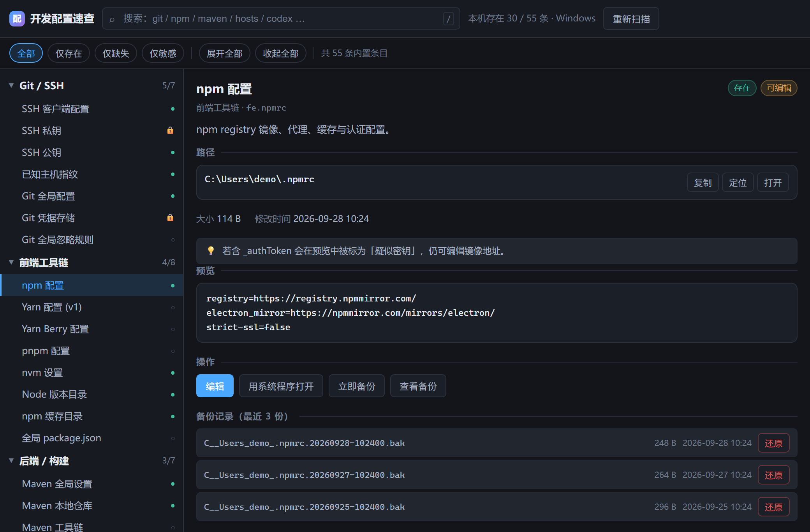Viewport: 810px width, 532px height.
Task: Copy the .npmrc path with 复制
Action: pos(703,182)
